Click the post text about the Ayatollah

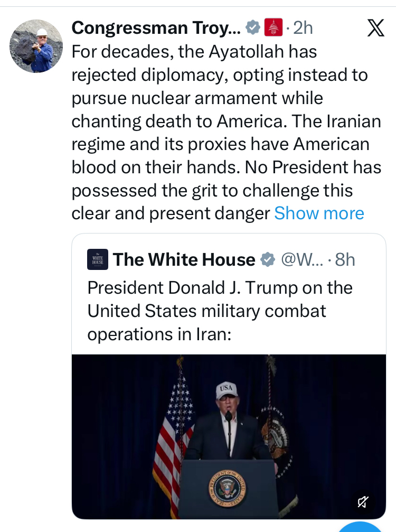pos(226,132)
